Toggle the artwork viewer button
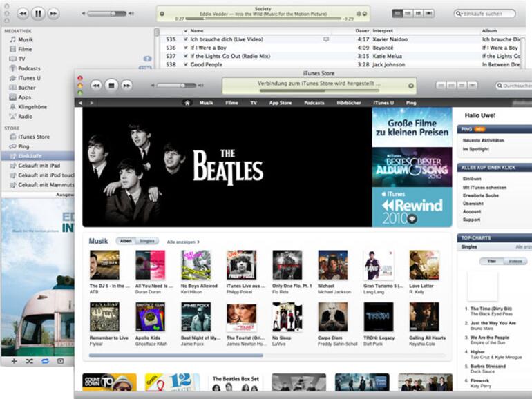This screenshot has height=399, width=532. [x=60, y=361]
